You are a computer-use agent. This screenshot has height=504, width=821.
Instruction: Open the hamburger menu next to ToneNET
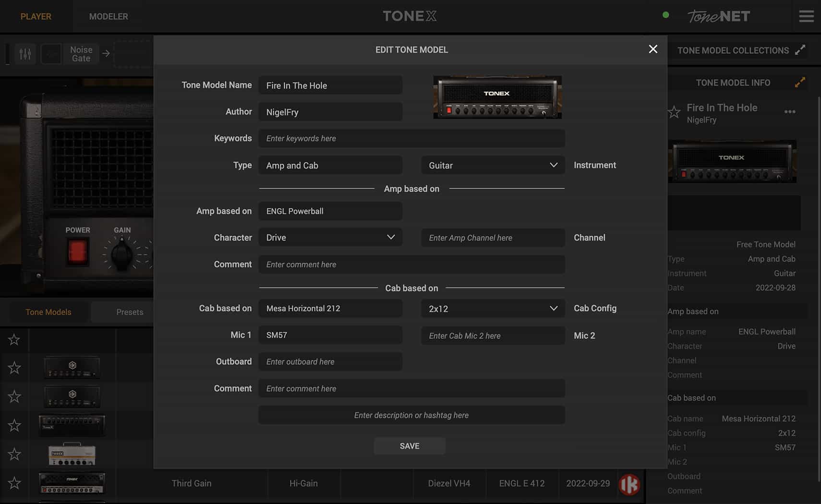point(807,16)
